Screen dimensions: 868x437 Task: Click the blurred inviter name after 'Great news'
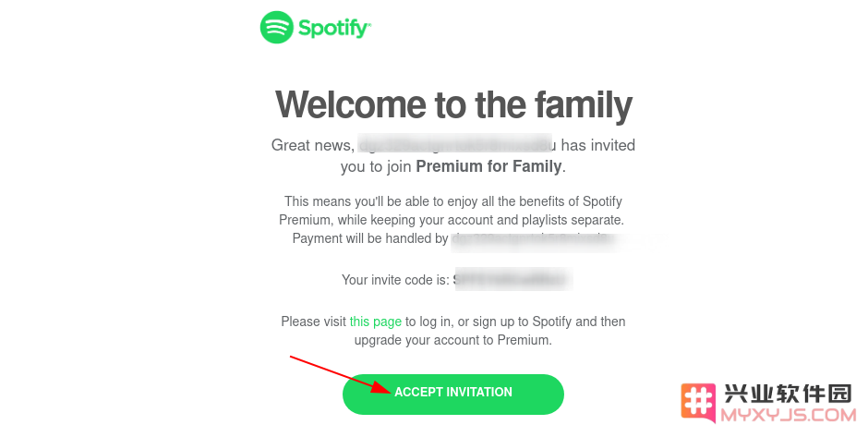(456, 145)
